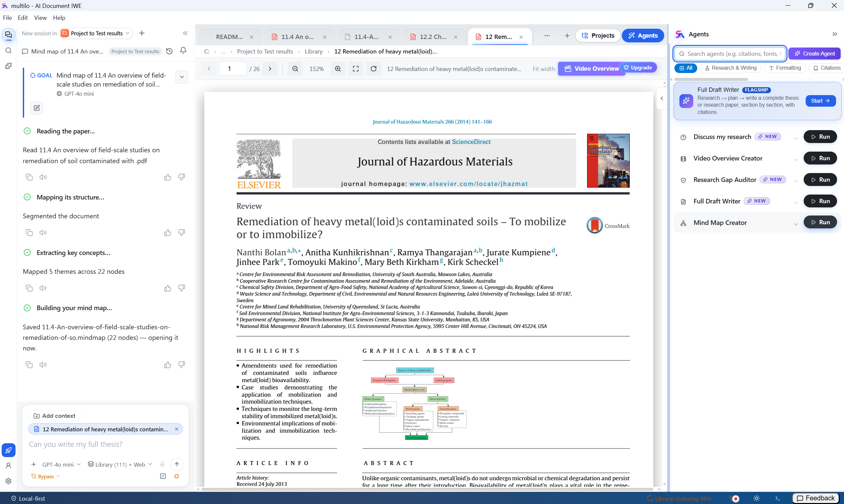844x504 pixels.
Task: Open the chat sessions sidebar icon
Action: pyautogui.click(x=9, y=35)
